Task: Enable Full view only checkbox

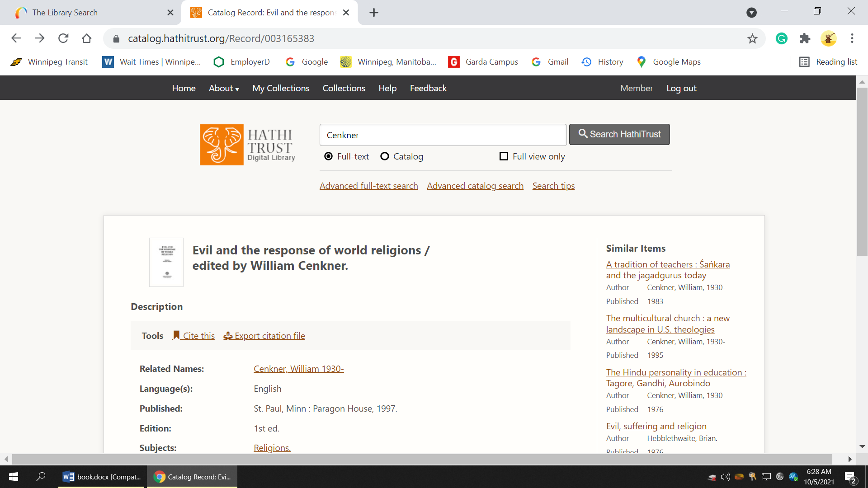Action: click(504, 156)
